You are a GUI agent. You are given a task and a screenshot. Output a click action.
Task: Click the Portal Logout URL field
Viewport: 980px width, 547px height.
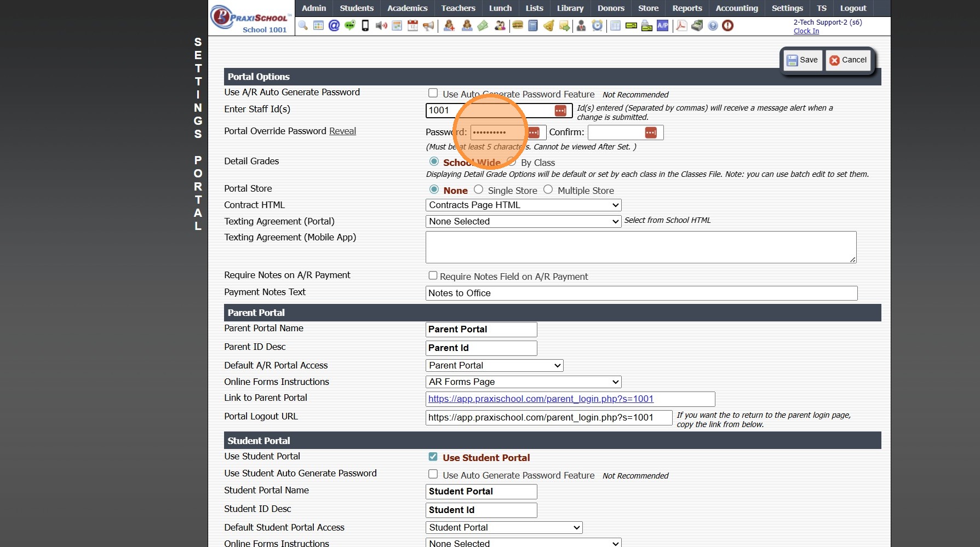(549, 417)
